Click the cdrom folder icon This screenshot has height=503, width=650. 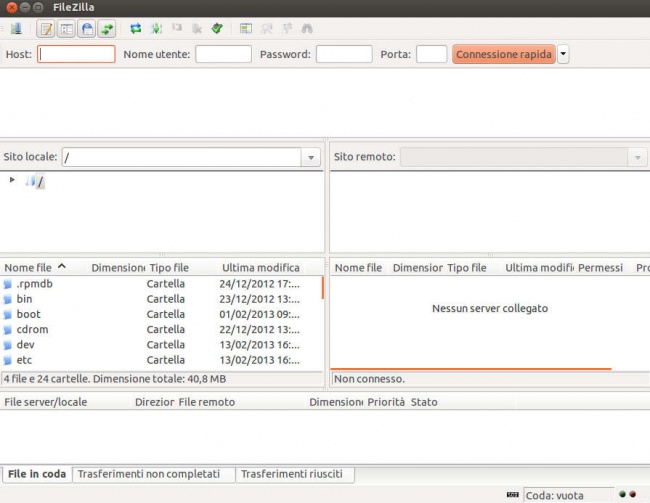coord(8,330)
